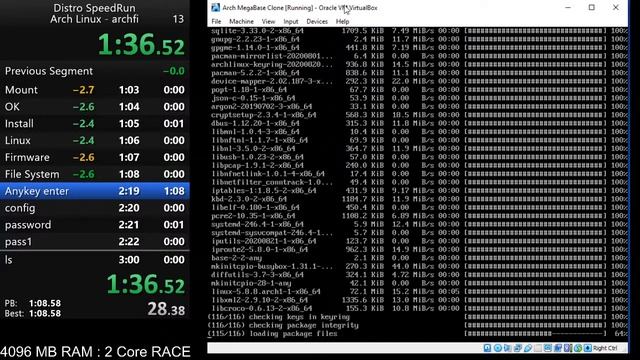Close the Arch MegaBase Clone window
This screenshot has height=360, width=640.
616,7
